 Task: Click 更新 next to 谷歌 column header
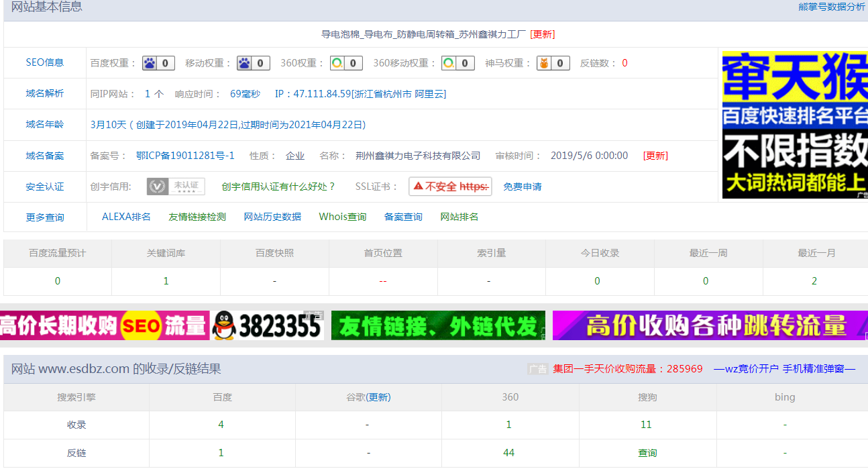coord(378,397)
